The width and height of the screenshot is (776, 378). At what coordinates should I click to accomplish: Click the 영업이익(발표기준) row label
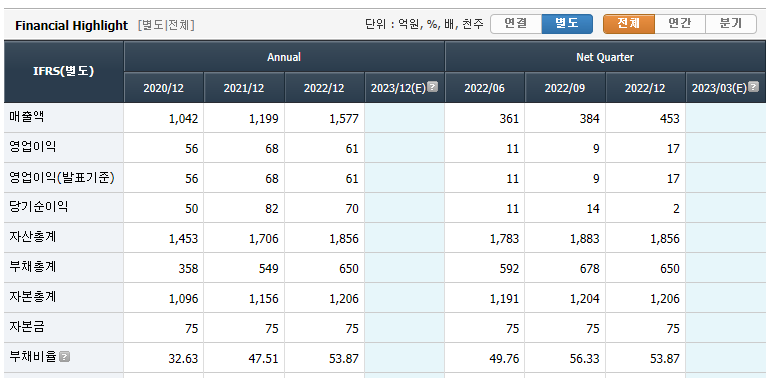[62, 177]
